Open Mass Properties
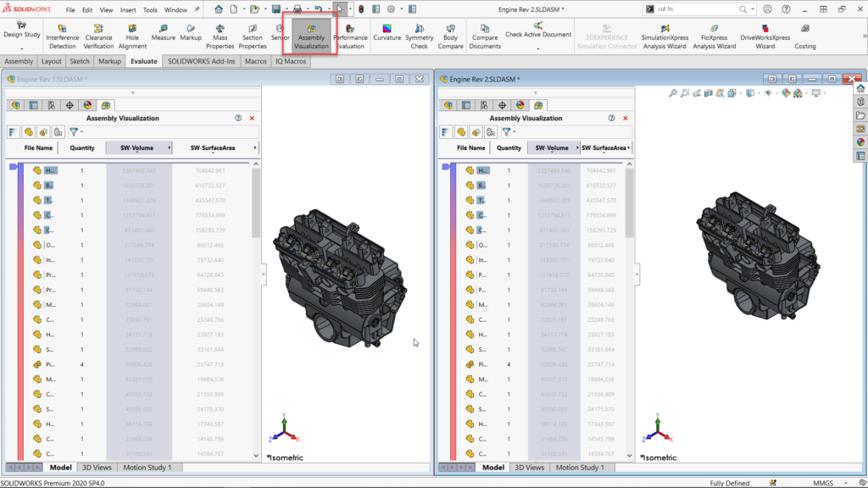The height and width of the screenshot is (488, 868). click(x=220, y=37)
